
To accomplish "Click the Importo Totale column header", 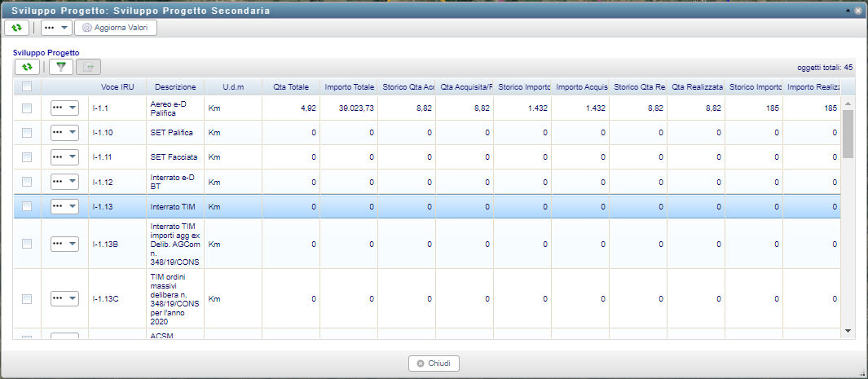I will (349, 86).
